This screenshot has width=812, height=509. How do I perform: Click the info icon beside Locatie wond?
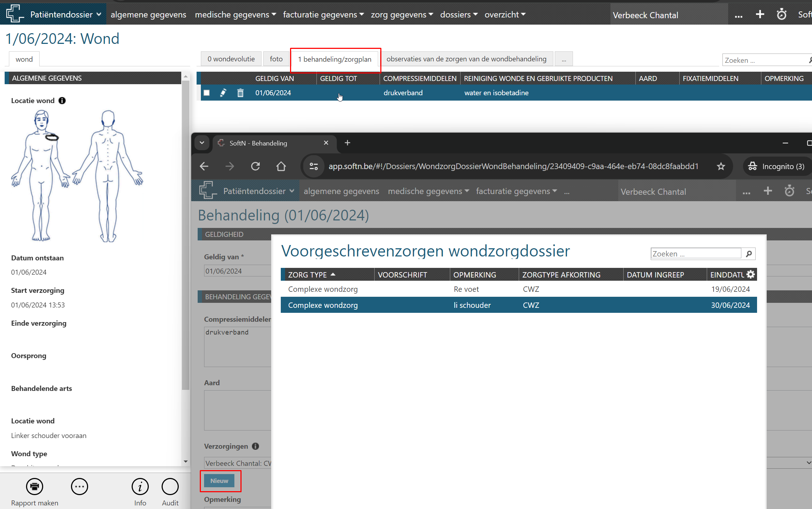[x=62, y=101]
